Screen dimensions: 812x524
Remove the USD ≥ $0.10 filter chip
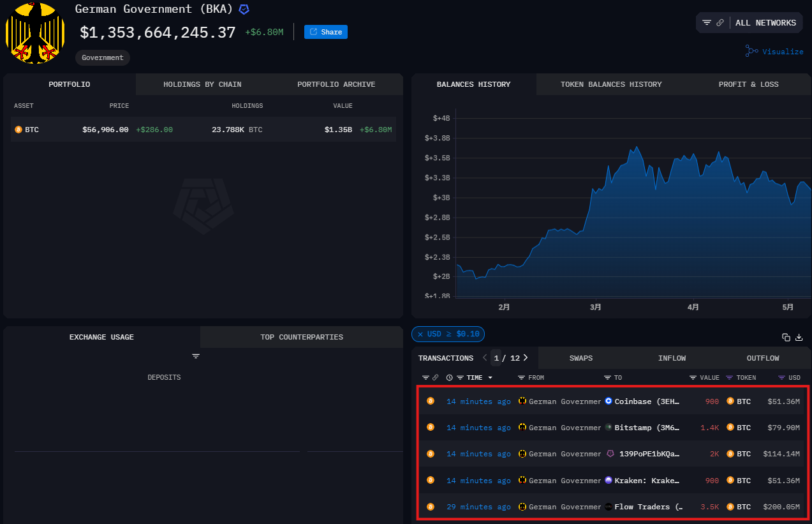pos(420,334)
